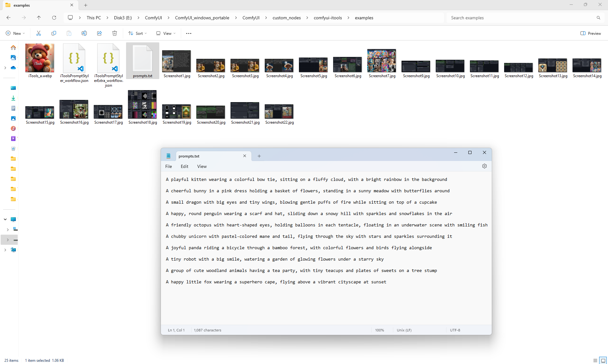
Task: Click the Refresh icon in address bar
Action: (54, 18)
